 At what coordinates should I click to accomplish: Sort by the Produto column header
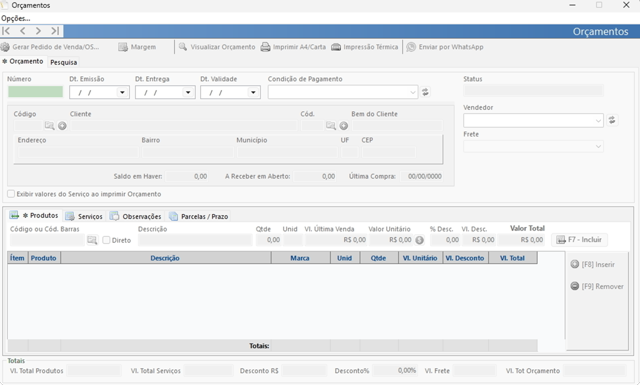coord(44,258)
